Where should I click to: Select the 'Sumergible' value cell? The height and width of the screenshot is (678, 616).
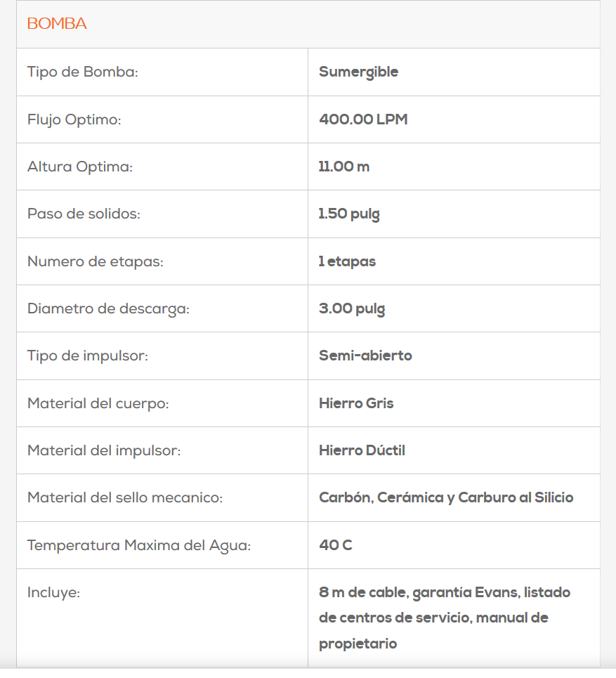(x=358, y=72)
